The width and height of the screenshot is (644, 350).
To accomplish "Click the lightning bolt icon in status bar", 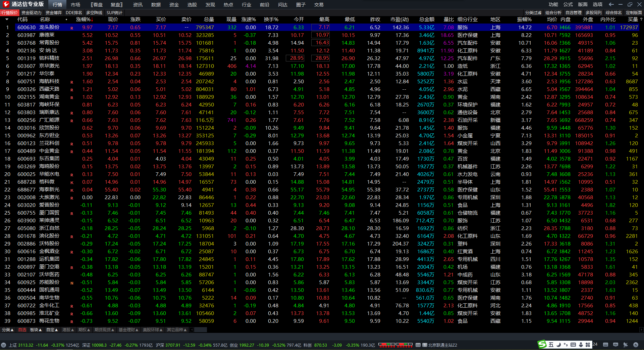I will [x=636, y=345].
